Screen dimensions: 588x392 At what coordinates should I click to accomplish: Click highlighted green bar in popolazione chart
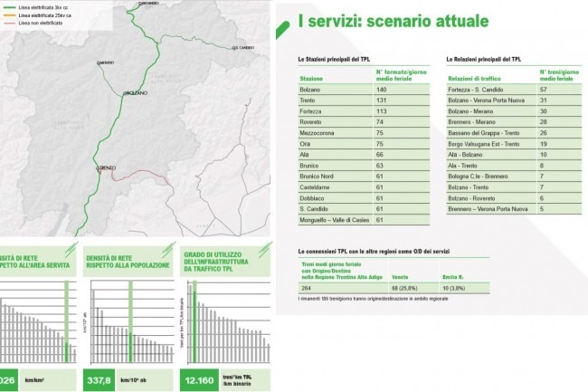point(130,348)
